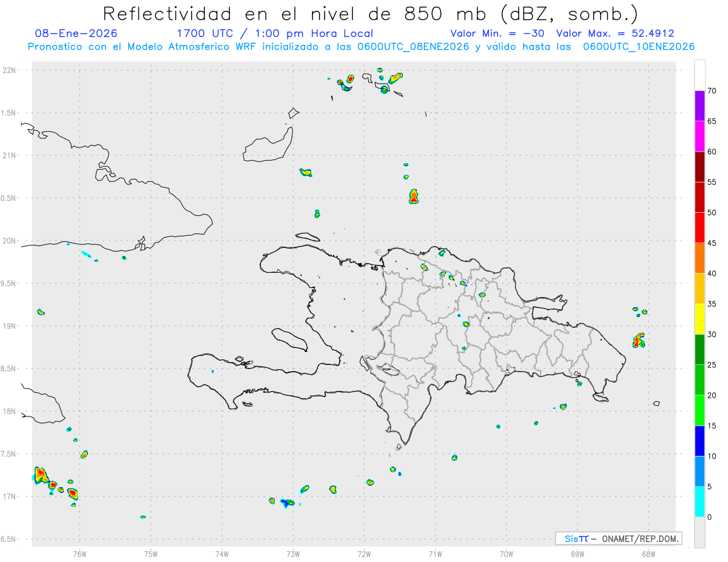
Task: Click the color scale label '60'
Action: [712, 152]
